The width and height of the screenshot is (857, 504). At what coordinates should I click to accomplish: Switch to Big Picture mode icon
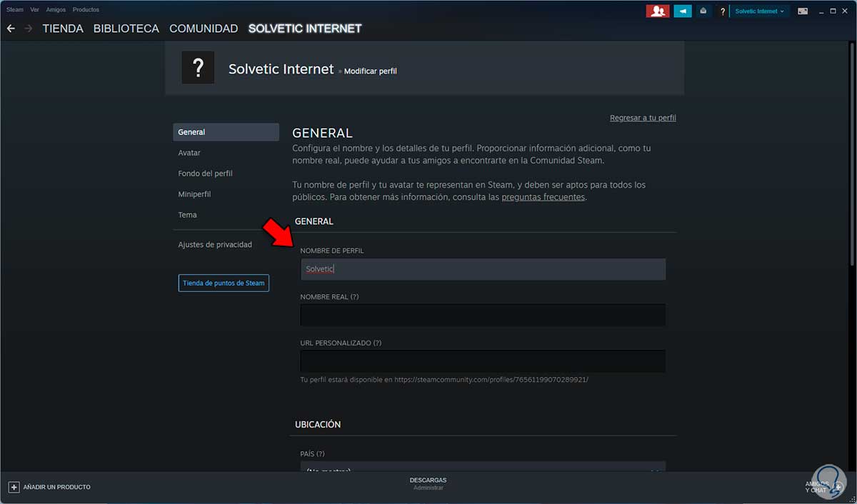point(803,11)
